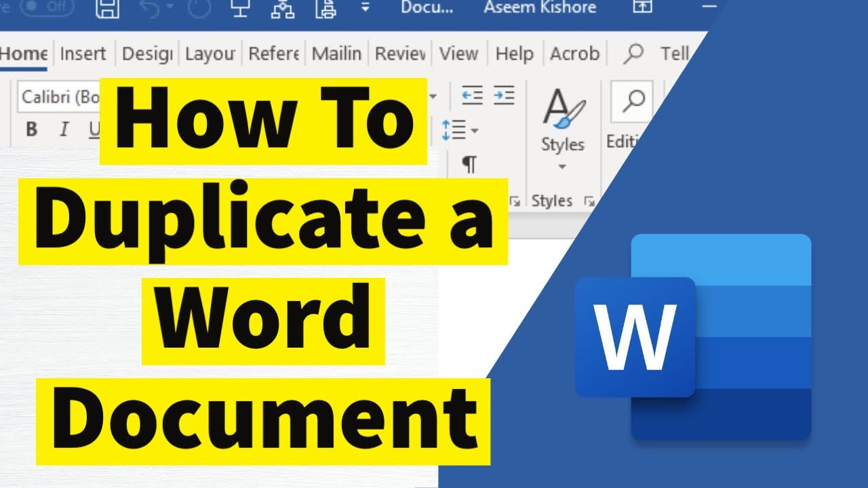Screen dimensions: 868x488
Task: Expand the Styles gallery dropdown arrow
Action: click(561, 165)
